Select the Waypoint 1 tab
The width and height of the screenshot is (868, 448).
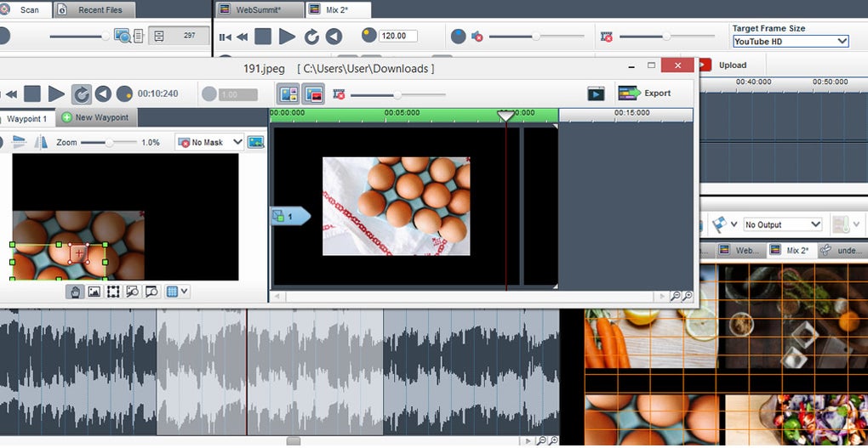coord(27,118)
